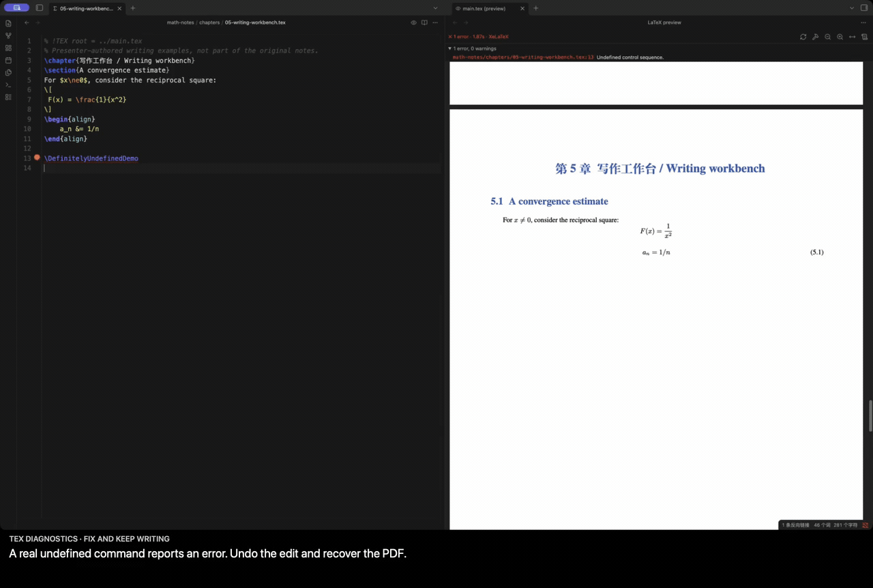The image size is (873, 588).
Task: Open error link 05-writing-workbench.tex:13
Action: 523,57
